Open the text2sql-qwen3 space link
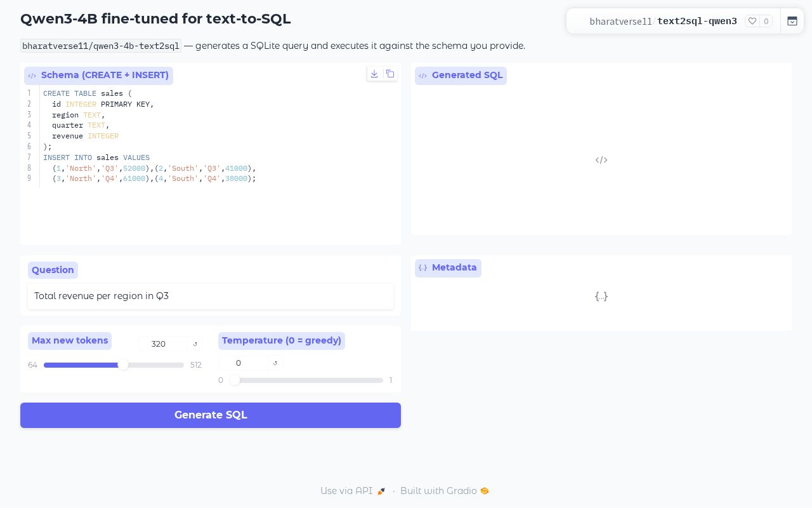Image resolution: width=812 pixels, height=508 pixels. pyautogui.click(x=697, y=22)
